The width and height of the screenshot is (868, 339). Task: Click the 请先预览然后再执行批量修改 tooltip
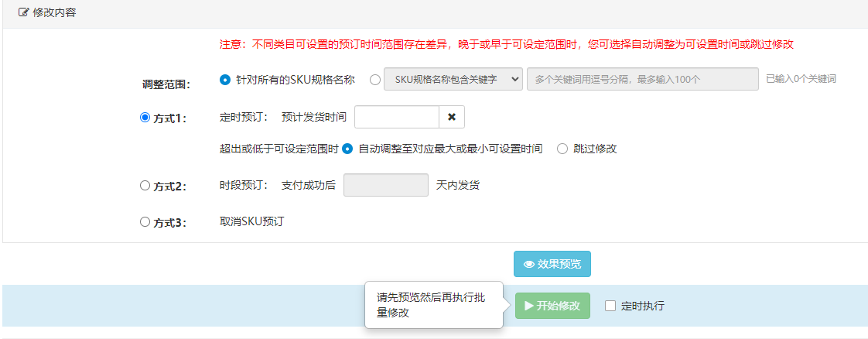click(x=434, y=305)
